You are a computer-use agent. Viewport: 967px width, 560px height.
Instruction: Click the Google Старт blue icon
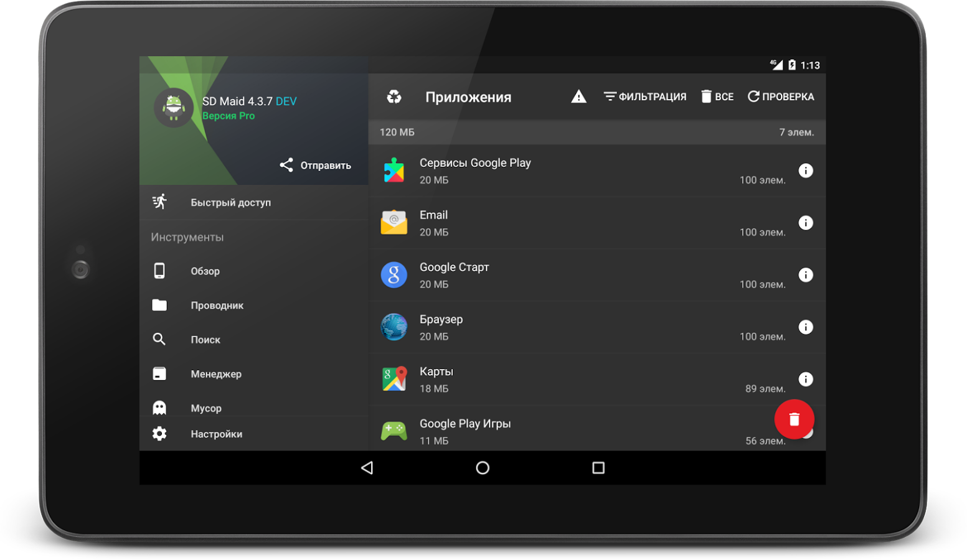coord(394,275)
